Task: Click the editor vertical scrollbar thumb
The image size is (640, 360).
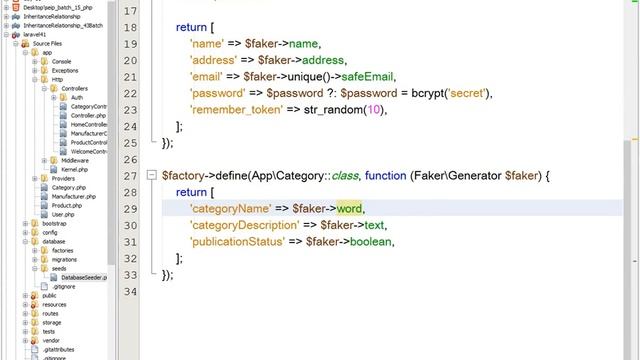Action: 627,249
